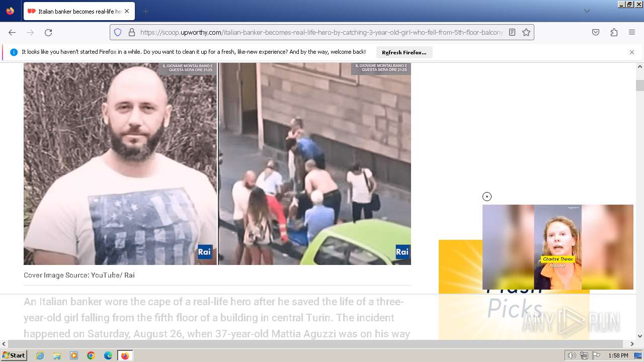Open the extensions puzzle icon

point(614,32)
